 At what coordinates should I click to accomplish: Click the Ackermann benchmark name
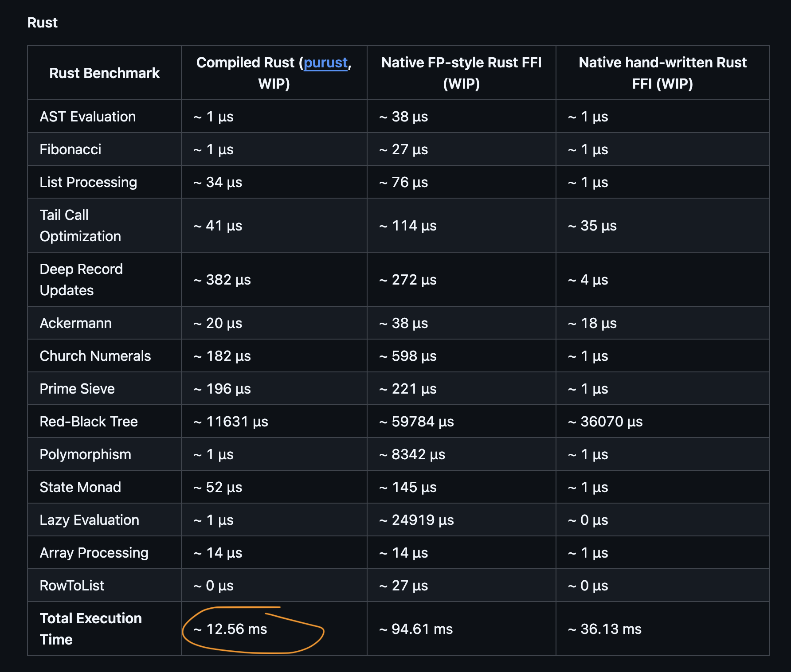[x=76, y=323]
